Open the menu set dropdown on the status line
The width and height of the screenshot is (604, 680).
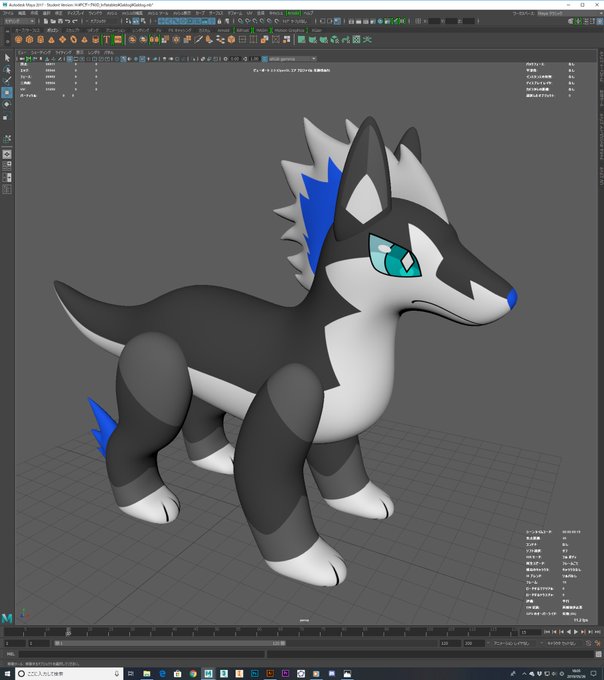point(19,21)
